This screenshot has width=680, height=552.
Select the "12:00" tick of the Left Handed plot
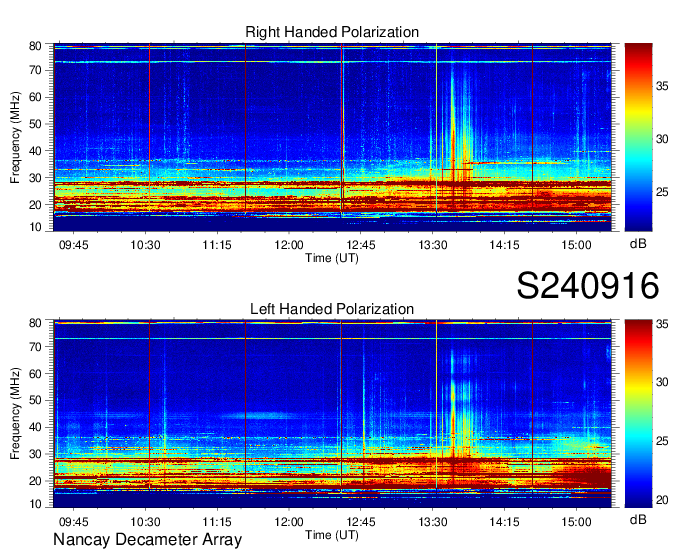pyautogui.click(x=289, y=522)
